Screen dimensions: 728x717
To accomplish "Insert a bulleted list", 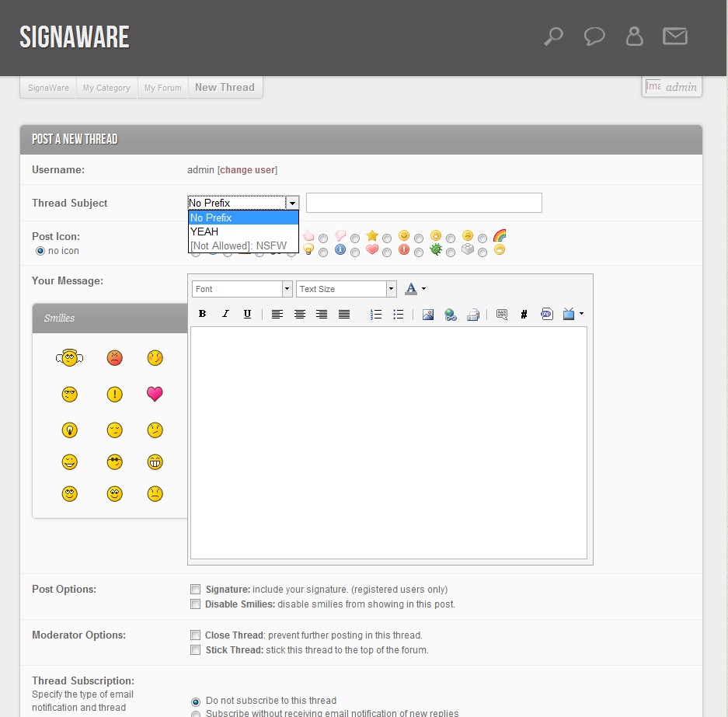I will pos(398,314).
